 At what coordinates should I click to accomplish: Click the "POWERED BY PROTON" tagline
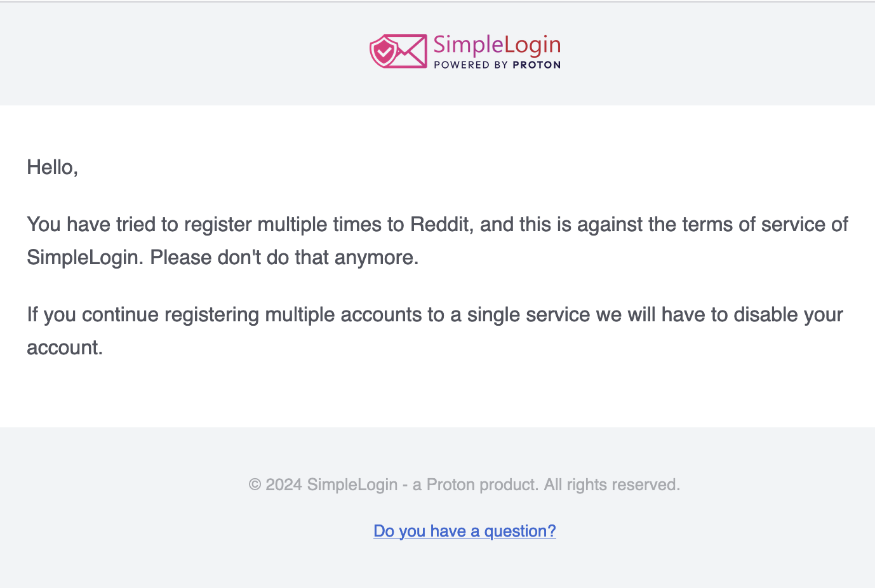click(x=497, y=65)
